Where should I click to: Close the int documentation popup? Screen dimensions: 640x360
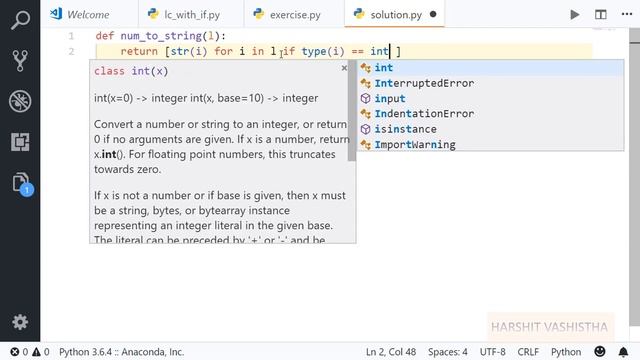pos(344,68)
